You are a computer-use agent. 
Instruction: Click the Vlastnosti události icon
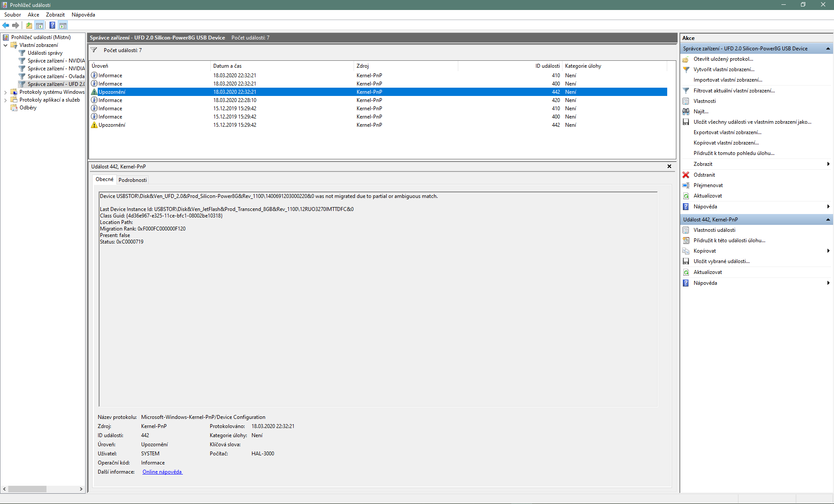coord(686,230)
